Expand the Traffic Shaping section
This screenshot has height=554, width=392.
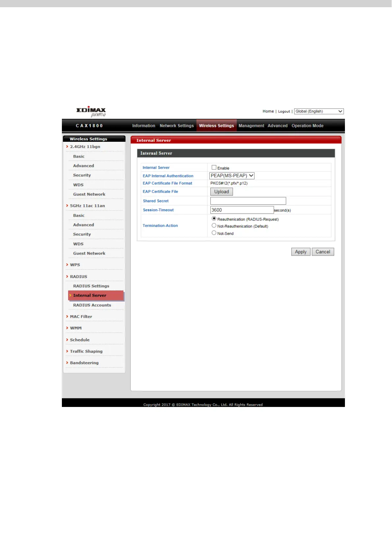(86, 351)
